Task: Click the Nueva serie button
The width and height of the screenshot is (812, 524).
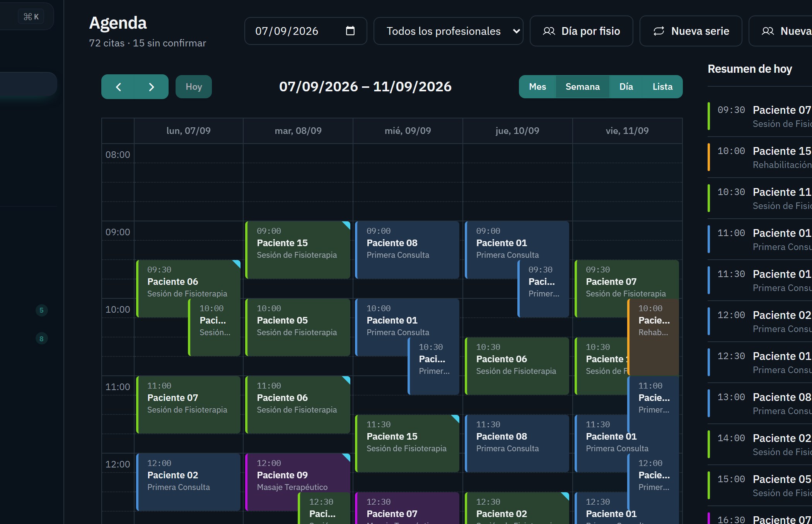Action: [x=691, y=31]
